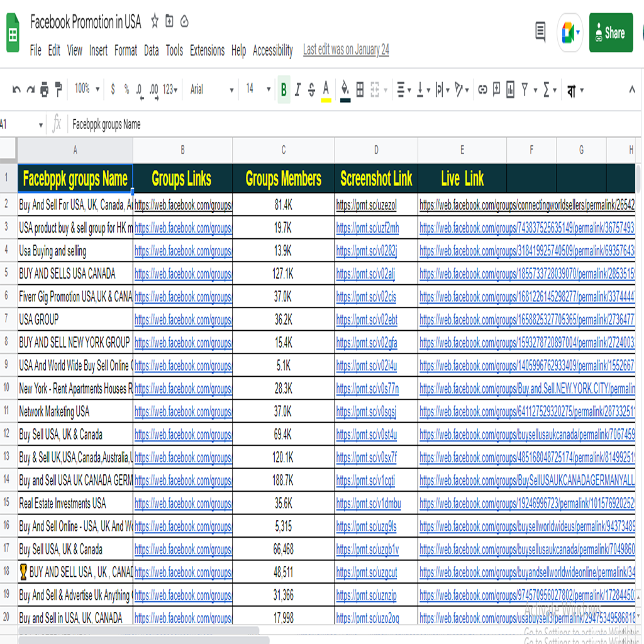Open the File menu

pos(35,50)
